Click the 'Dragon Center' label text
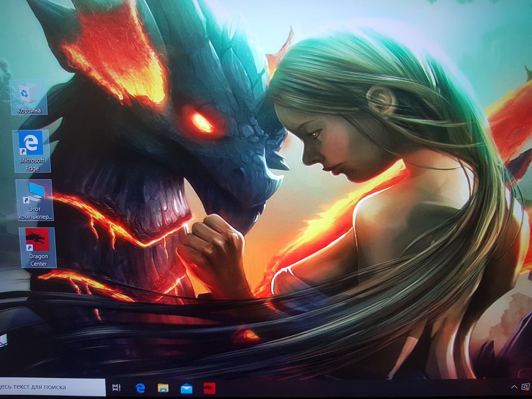Screen dimensions: 532x399 click(x=38, y=260)
